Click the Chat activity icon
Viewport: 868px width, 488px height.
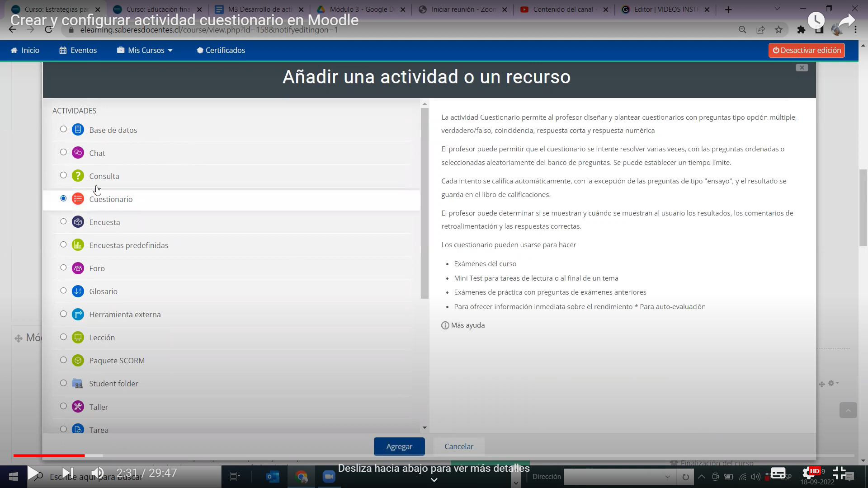pos(77,153)
